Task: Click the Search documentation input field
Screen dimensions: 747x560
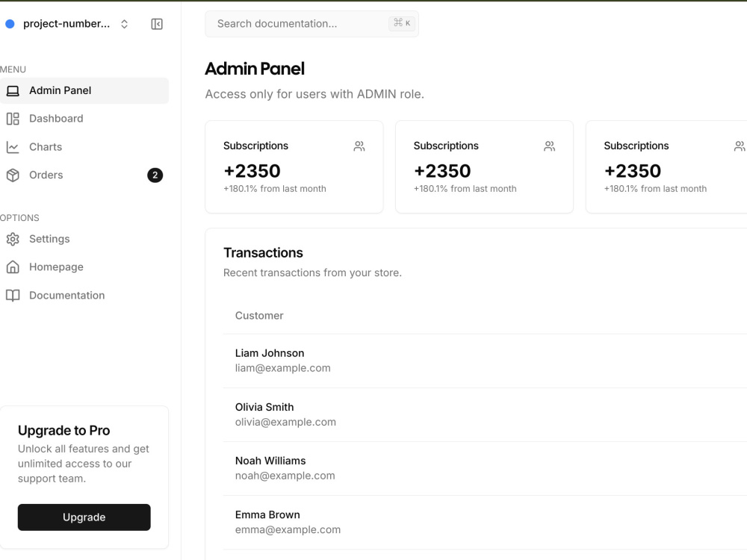Action: click(311, 23)
